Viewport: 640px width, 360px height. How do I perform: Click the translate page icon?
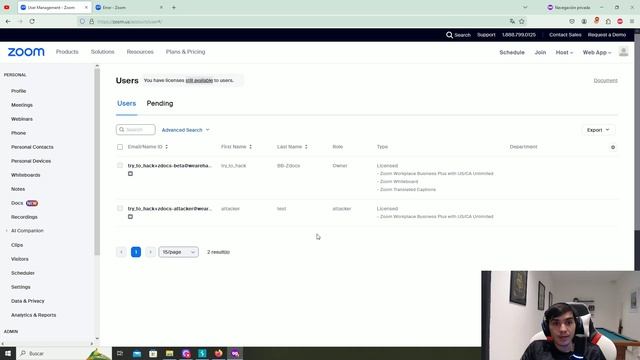tap(512, 21)
